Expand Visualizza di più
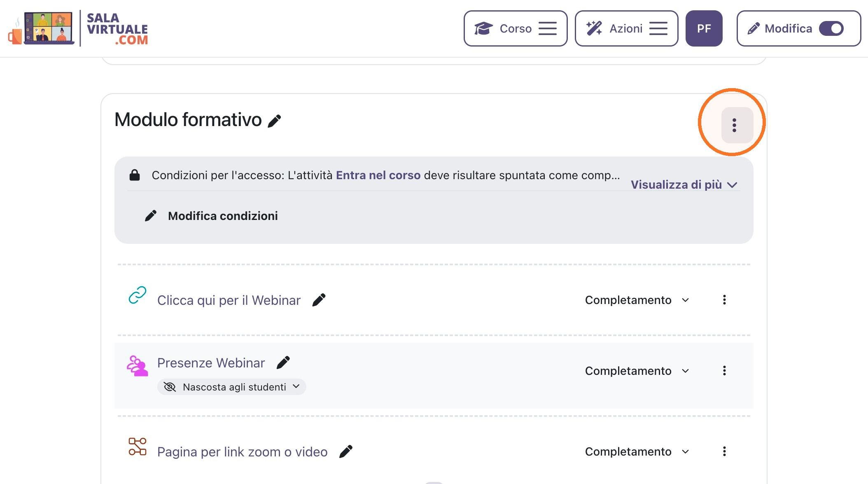Viewport: 868px width, 484px height. [x=684, y=185]
